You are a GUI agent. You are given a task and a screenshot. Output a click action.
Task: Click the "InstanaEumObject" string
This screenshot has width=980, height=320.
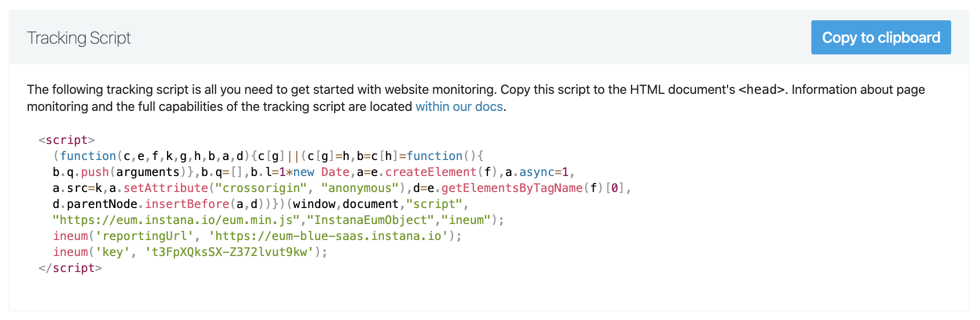370,220
